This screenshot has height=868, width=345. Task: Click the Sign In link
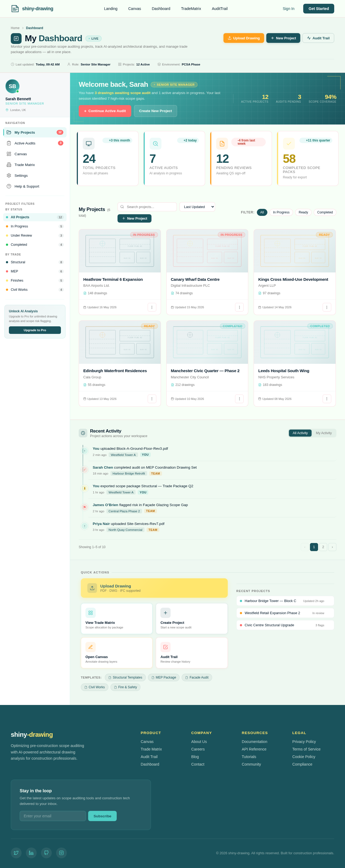tap(288, 9)
